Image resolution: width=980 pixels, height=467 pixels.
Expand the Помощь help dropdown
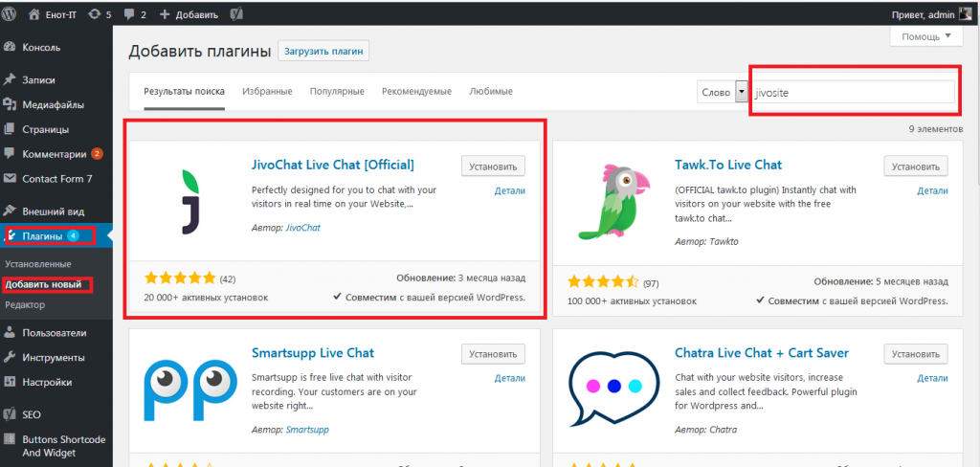point(926,37)
